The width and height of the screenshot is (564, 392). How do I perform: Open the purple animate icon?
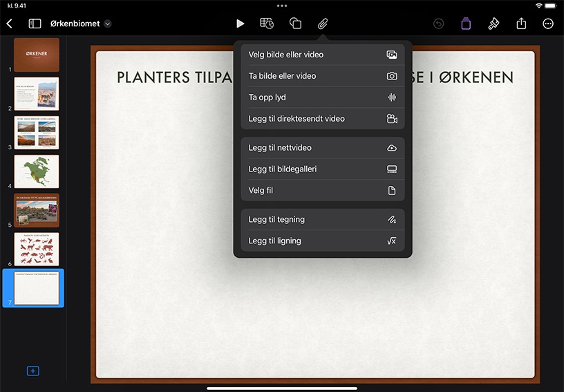point(466,24)
